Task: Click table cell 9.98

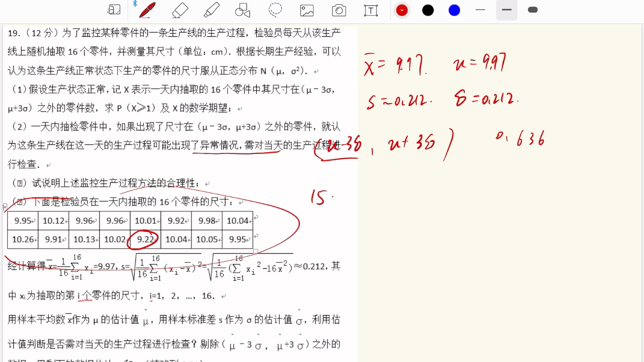Action: [207, 220]
